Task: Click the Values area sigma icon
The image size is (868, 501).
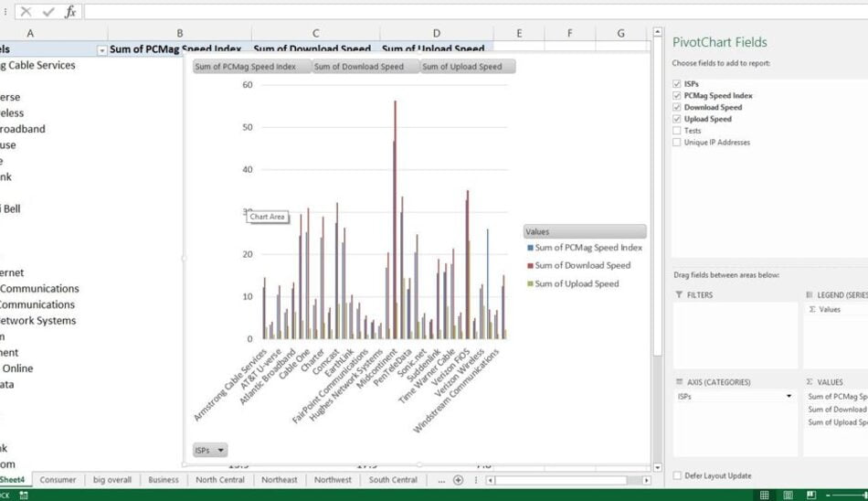Action: pos(810,382)
